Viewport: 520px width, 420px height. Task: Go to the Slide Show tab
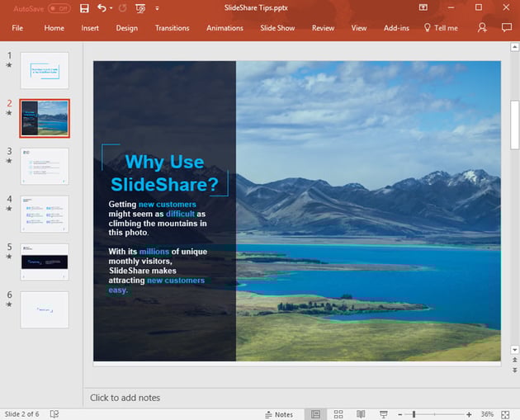pos(277,28)
